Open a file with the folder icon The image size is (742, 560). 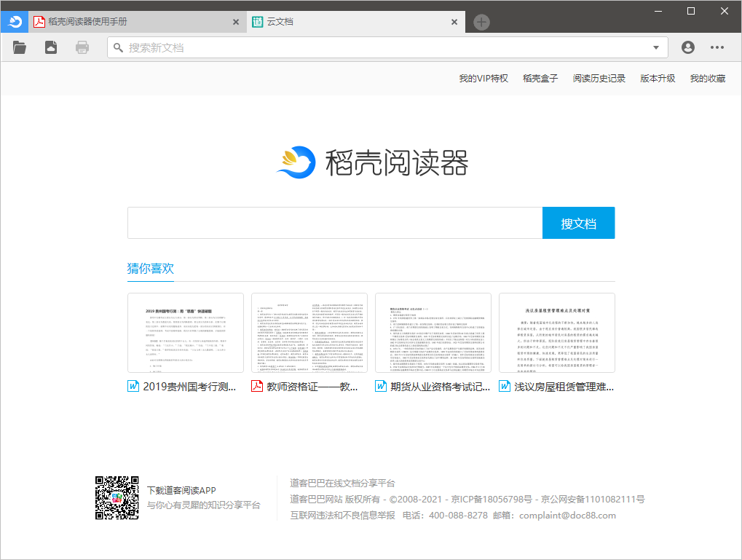(20, 48)
